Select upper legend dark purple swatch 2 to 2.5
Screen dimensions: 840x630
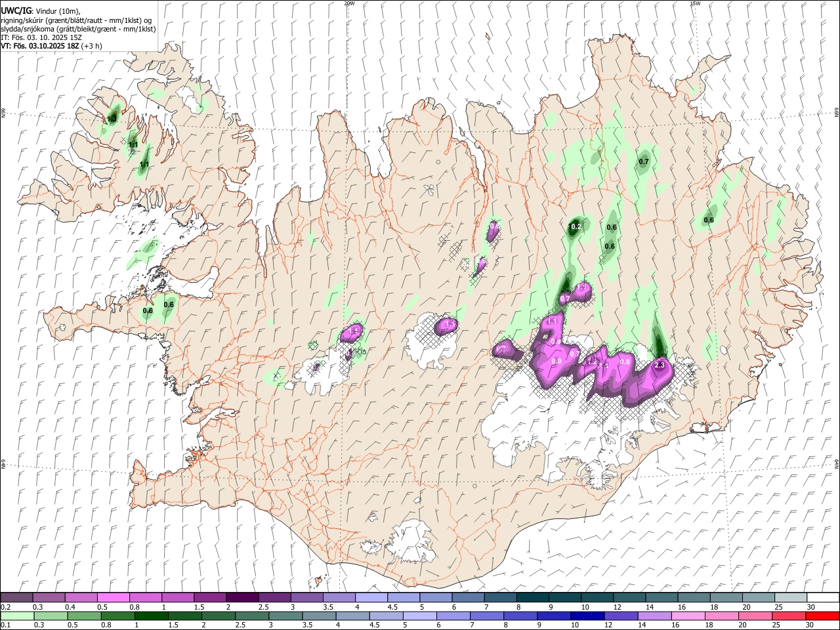[x=242, y=598]
